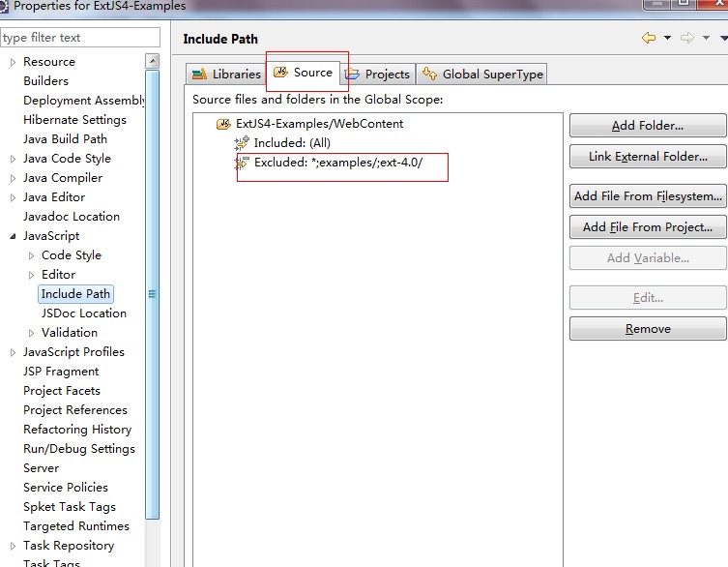The width and height of the screenshot is (728, 567).
Task: Select the Resource tree item
Action: tap(49, 62)
